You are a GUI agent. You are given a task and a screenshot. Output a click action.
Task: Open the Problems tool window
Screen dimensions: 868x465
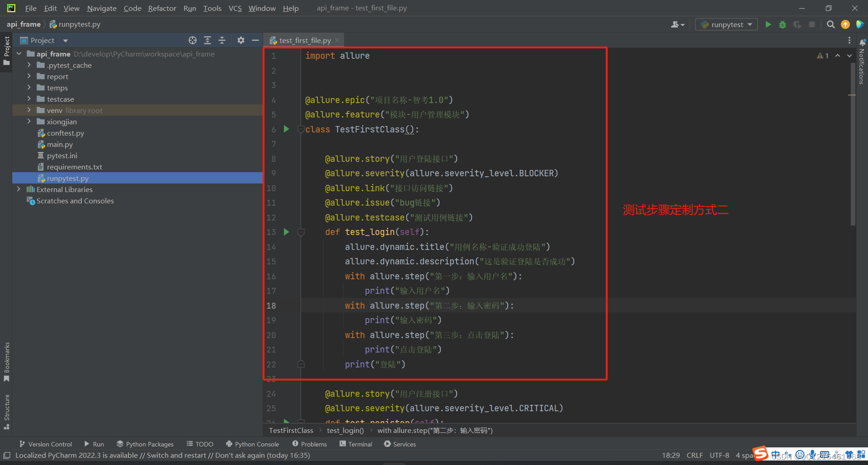310,444
